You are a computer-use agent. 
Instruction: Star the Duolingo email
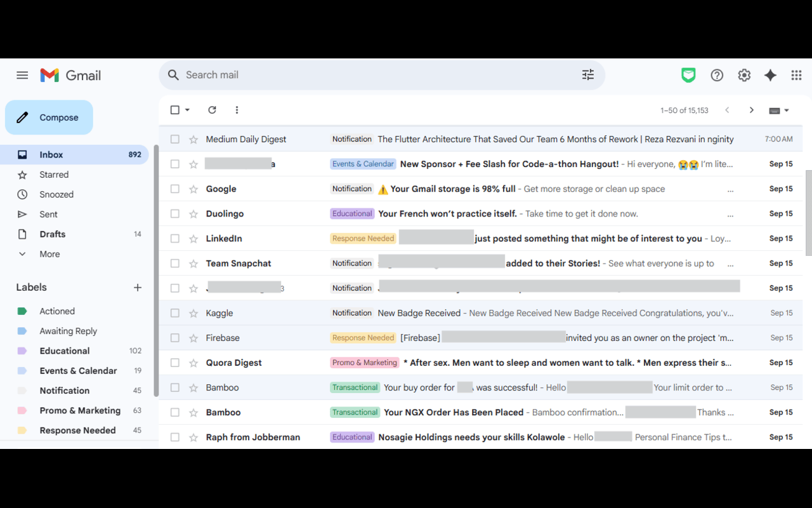point(193,213)
